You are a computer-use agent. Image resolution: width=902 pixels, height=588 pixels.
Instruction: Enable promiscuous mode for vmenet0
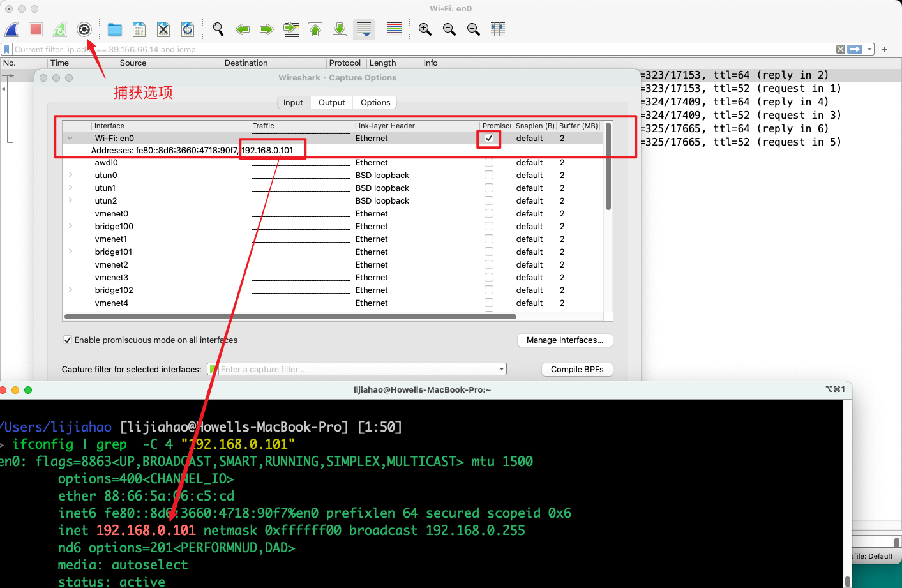click(489, 213)
